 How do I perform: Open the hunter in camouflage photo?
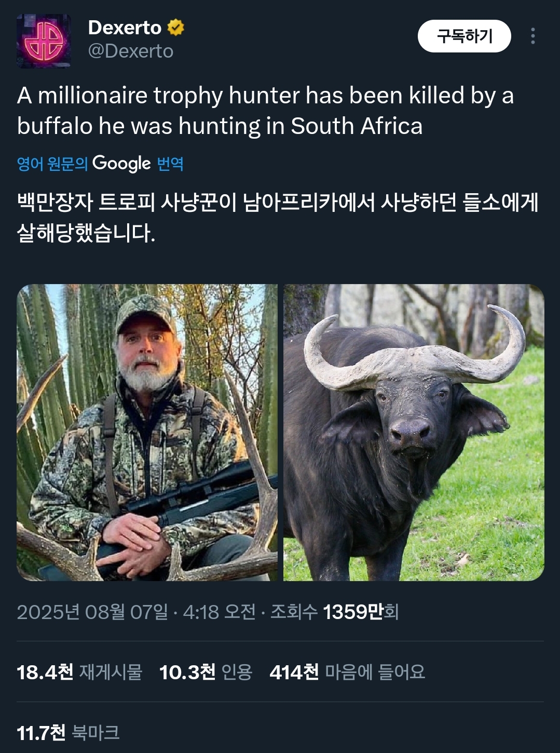pos(147,432)
